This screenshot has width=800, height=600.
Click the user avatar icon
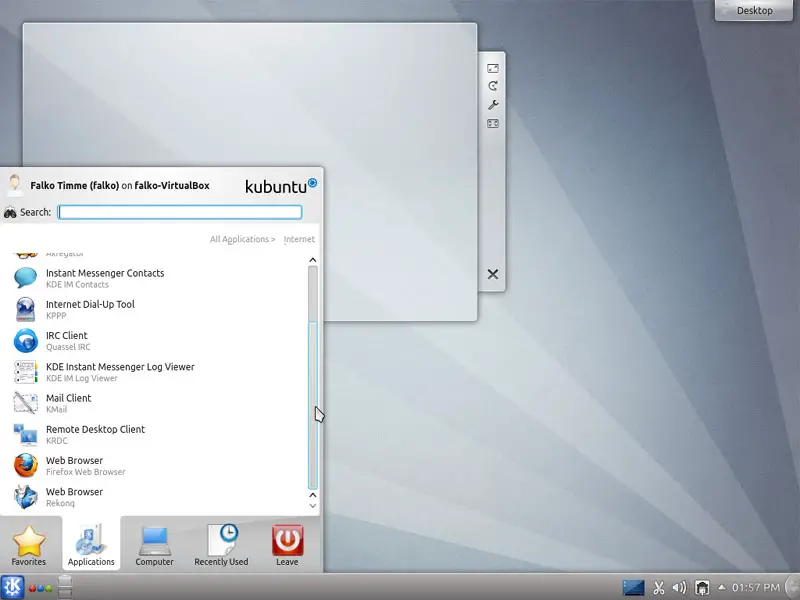(x=15, y=185)
